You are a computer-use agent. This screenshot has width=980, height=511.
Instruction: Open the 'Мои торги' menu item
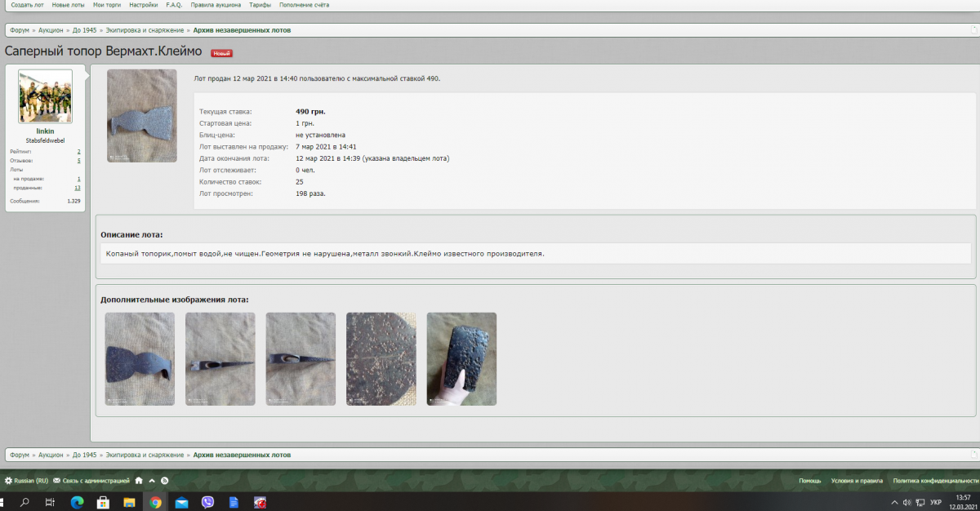point(106,5)
